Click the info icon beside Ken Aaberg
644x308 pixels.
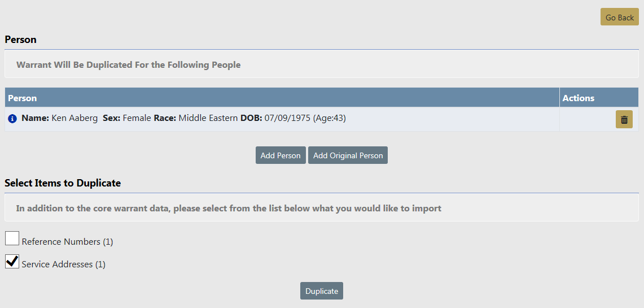pos(12,119)
